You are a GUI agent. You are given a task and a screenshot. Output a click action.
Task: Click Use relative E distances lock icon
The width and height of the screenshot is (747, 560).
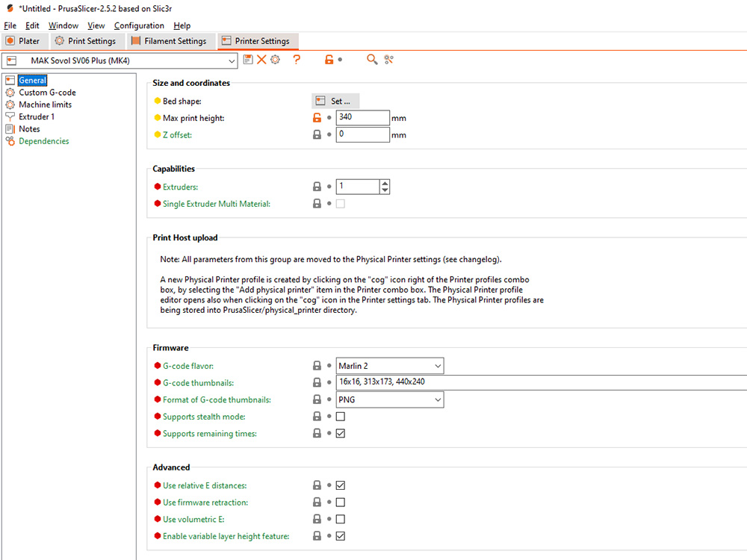(317, 485)
